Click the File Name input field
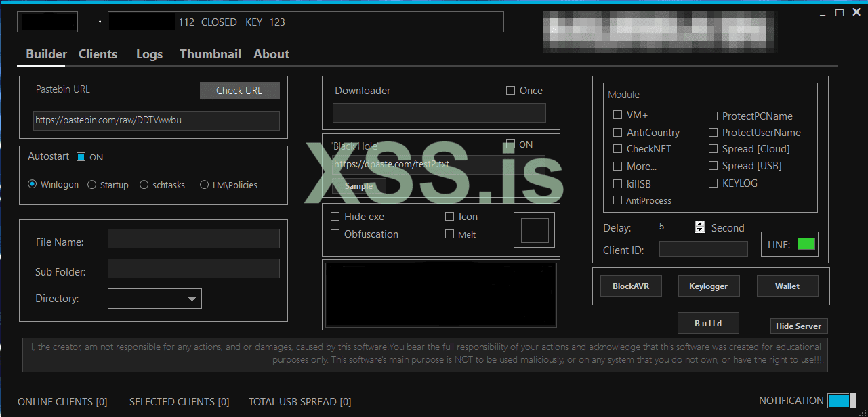 (x=193, y=238)
